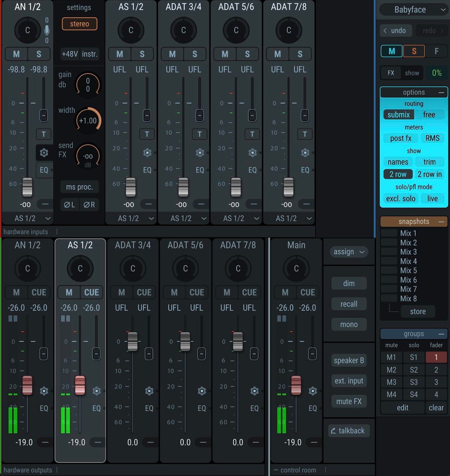Solo the AS 1/2 input channel
This screenshot has height=476, width=450.
click(142, 54)
